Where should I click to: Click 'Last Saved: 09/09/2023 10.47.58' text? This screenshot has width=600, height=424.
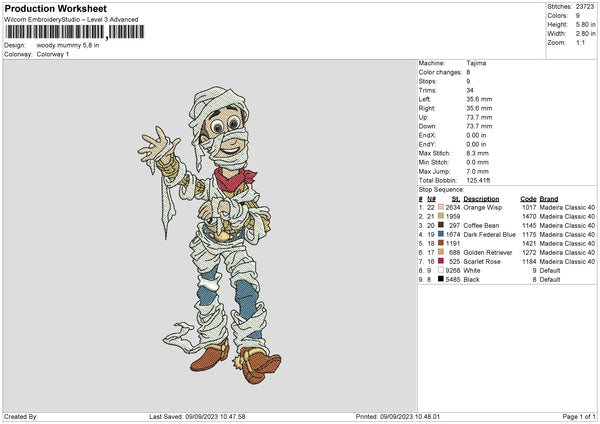coord(197,416)
